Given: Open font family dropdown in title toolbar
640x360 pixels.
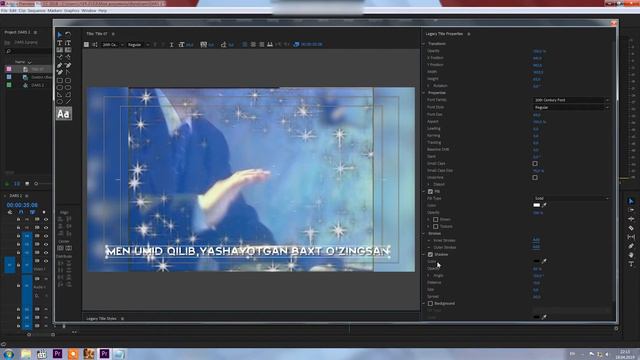Looking at the screenshot, I should pyautogui.click(x=113, y=44).
